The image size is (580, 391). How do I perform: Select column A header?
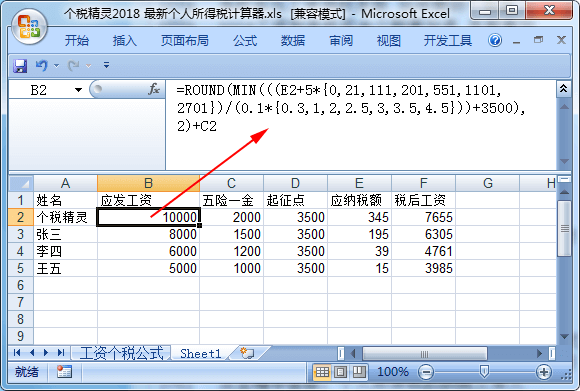[65, 183]
